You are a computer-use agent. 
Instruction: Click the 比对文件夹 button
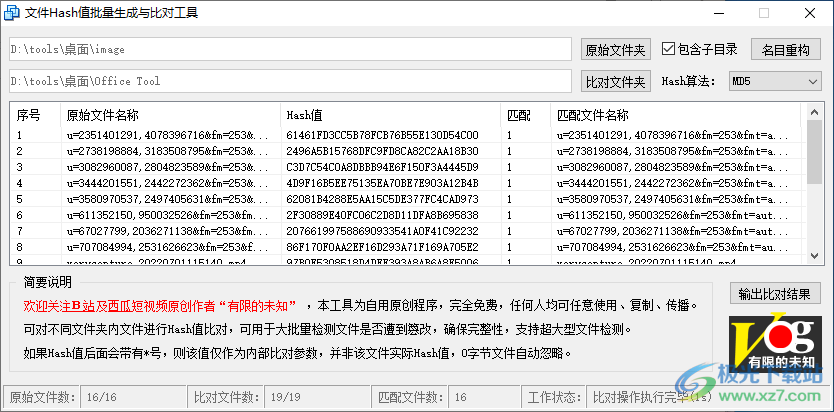click(615, 81)
